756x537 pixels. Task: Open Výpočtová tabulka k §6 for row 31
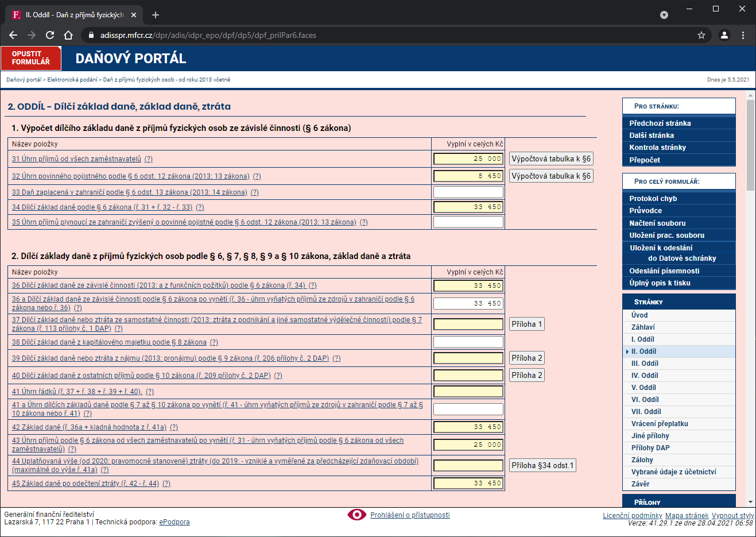coord(551,159)
